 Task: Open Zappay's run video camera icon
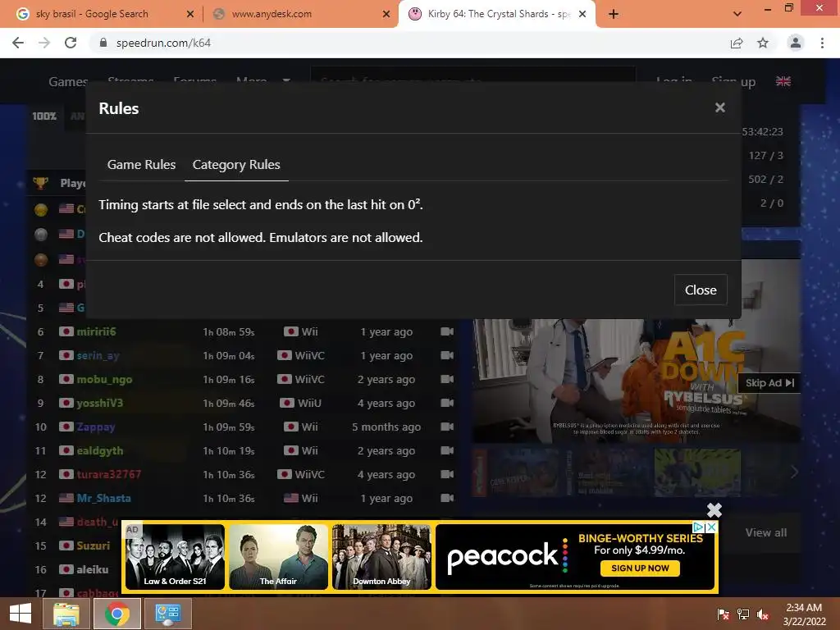[447, 427]
